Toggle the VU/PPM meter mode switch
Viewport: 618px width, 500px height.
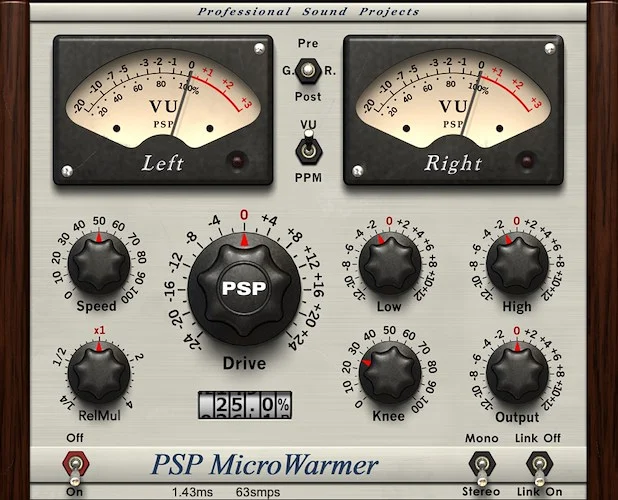[x=309, y=148]
